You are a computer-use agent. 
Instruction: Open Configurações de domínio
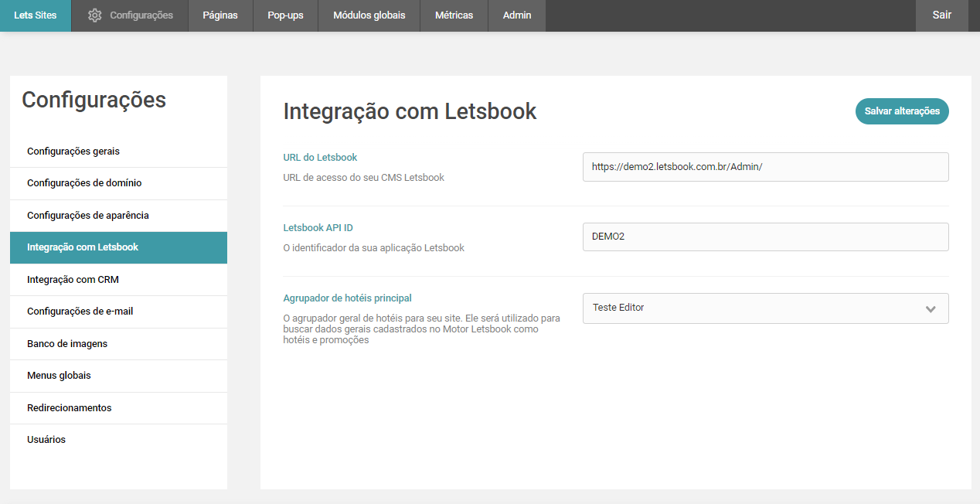coord(118,183)
